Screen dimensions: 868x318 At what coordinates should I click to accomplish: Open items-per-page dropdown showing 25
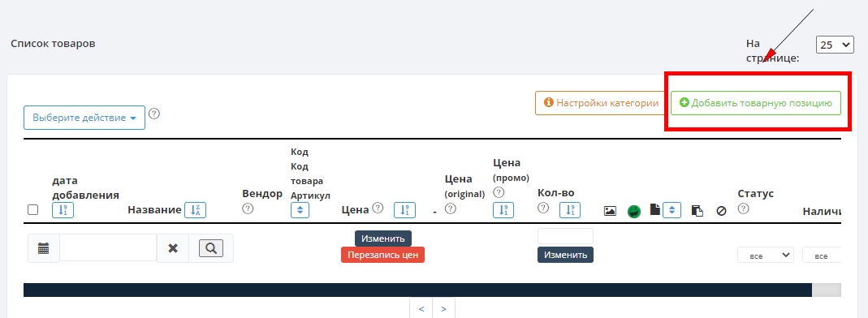point(835,45)
